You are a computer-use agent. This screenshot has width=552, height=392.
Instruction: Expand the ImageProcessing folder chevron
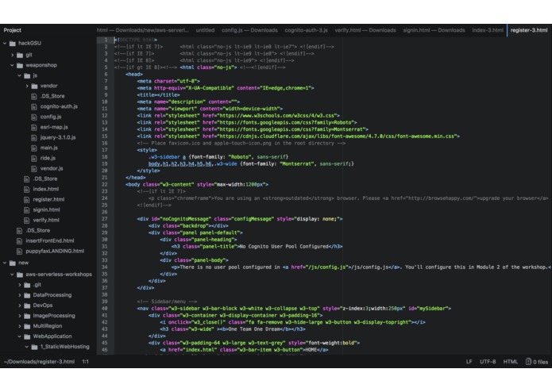click(20, 316)
